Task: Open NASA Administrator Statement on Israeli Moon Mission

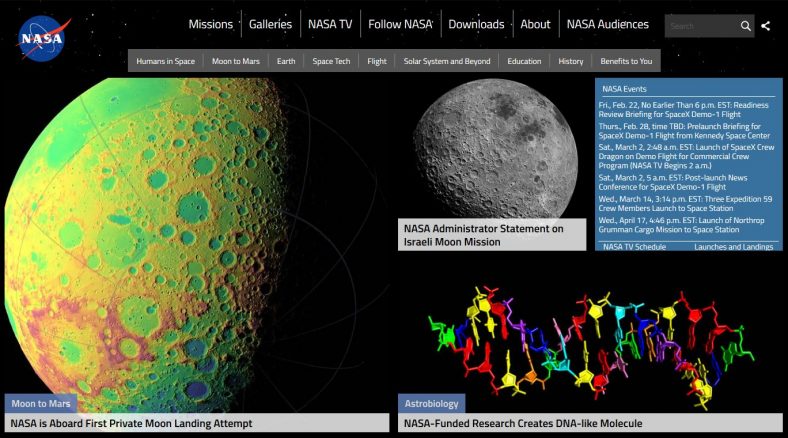Action: click(x=483, y=235)
